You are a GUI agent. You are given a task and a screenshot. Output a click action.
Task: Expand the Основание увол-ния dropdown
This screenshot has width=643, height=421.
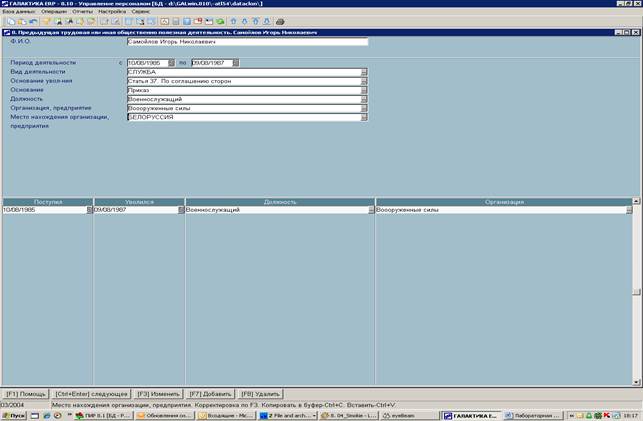[364, 81]
